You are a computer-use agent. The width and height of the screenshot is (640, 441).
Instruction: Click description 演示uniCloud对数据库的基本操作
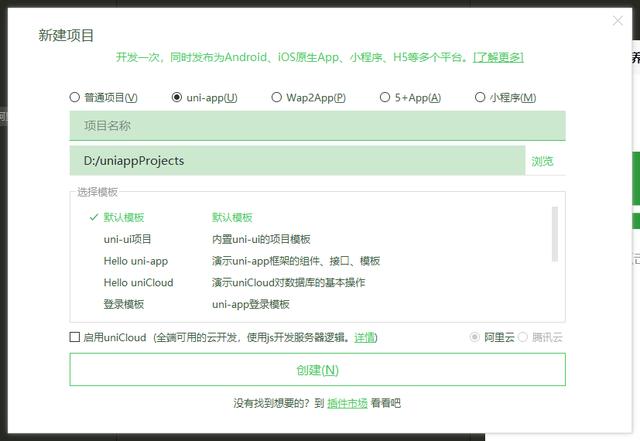point(289,283)
